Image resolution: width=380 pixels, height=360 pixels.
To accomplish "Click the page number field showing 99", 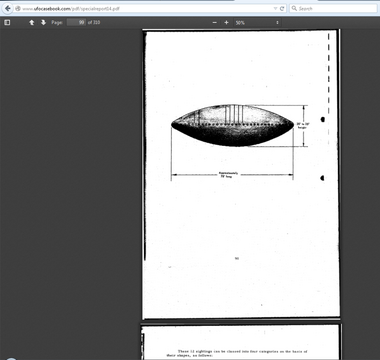I will (76, 22).
